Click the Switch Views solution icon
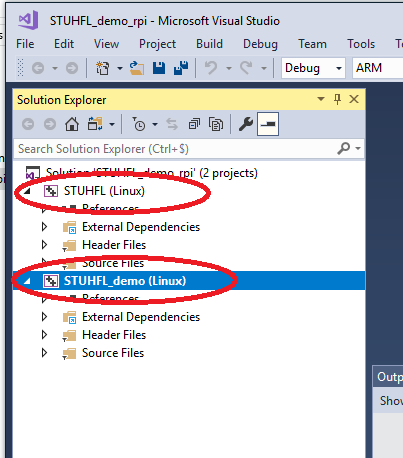Viewport: 403px width, 458px height. pos(95,124)
